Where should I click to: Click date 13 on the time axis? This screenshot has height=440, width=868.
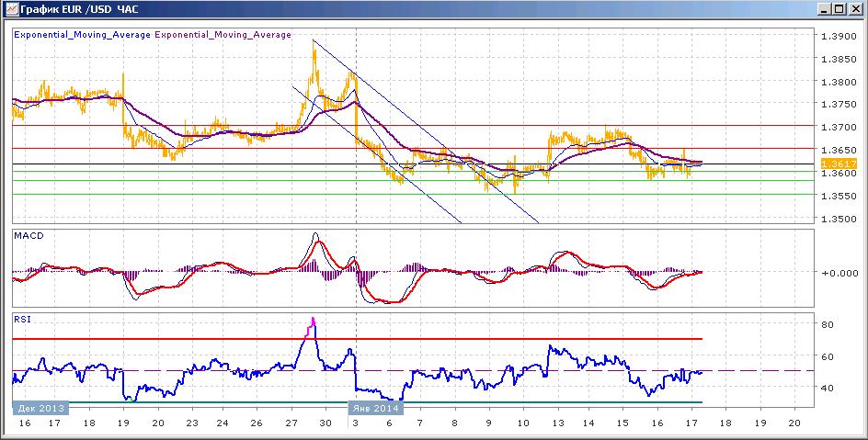(557, 423)
